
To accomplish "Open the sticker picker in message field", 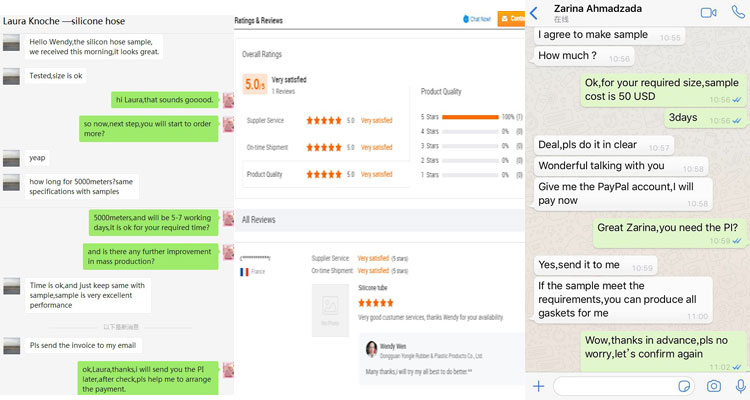I will pyautogui.click(x=685, y=385).
